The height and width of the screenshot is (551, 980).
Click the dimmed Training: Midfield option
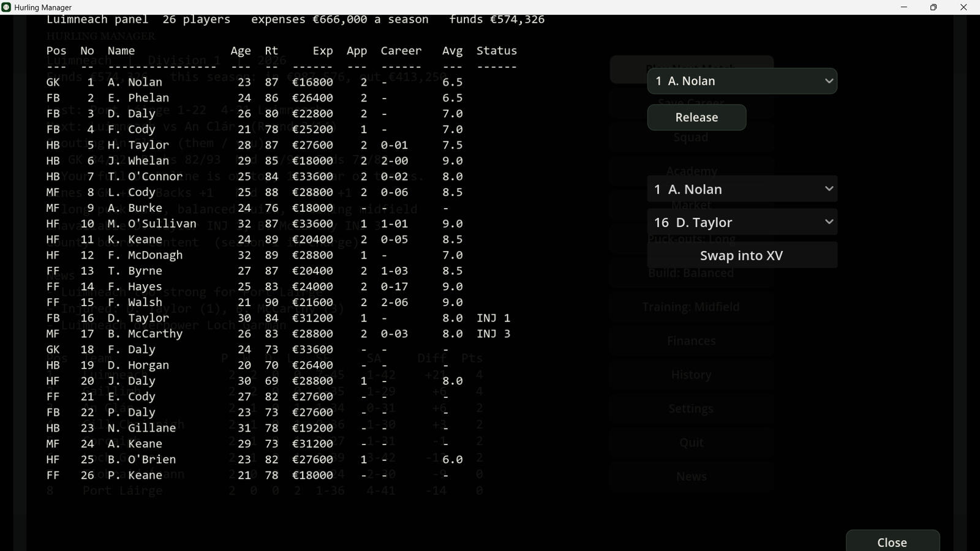click(x=692, y=307)
